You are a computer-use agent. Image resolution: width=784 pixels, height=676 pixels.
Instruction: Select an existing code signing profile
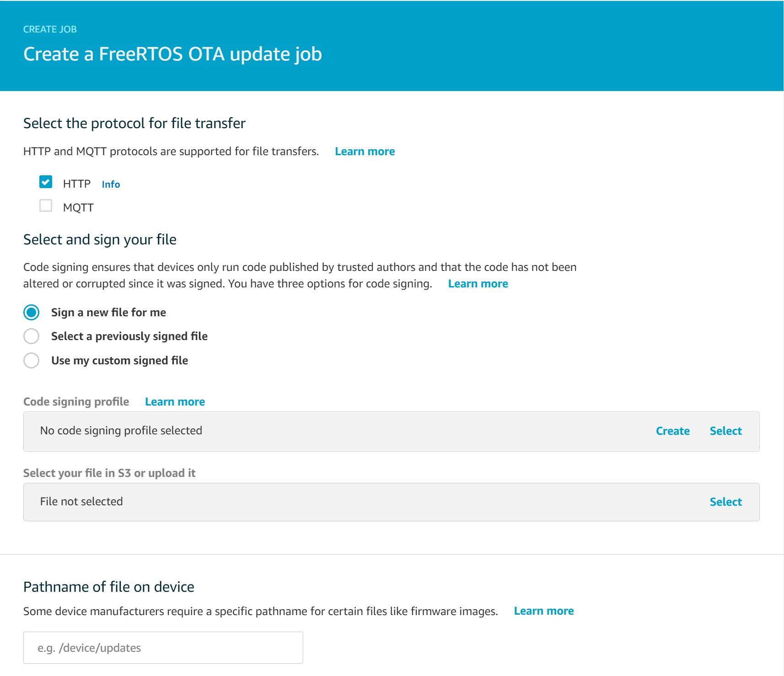(x=725, y=431)
